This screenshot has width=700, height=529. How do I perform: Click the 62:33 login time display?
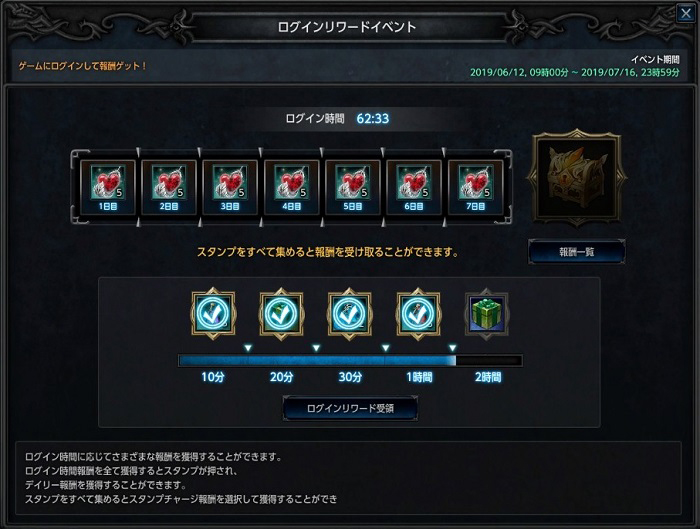click(x=373, y=118)
